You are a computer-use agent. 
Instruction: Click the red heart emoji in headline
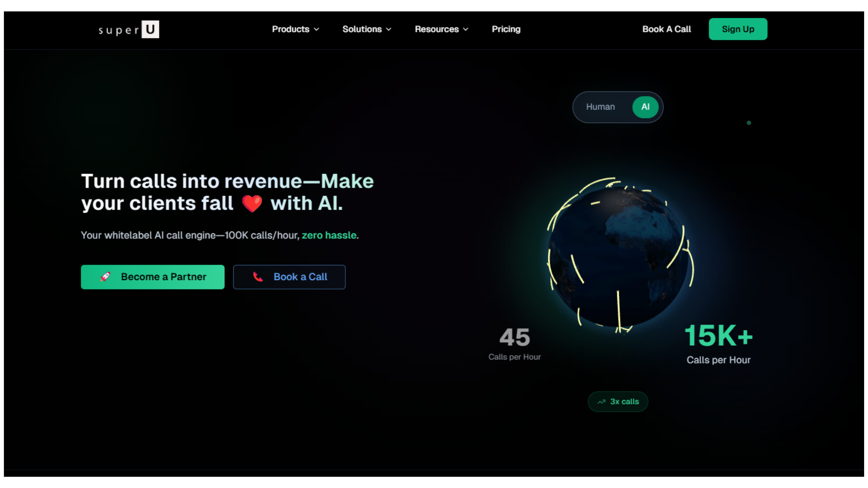pyautogui.click(x=252, y=203)
